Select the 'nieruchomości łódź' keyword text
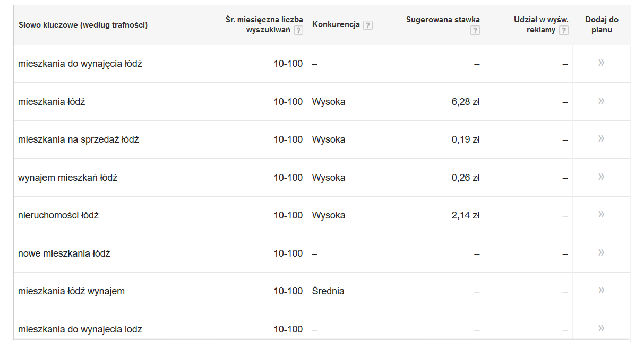 [58, 215]
